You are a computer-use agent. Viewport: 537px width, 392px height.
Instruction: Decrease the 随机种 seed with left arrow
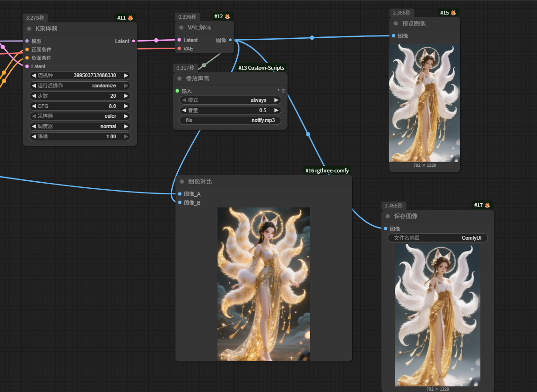34,75
